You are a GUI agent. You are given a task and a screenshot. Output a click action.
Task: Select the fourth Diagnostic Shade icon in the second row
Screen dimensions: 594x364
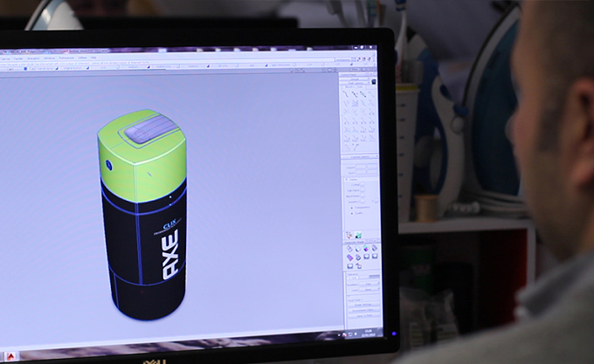coord(375,256)
